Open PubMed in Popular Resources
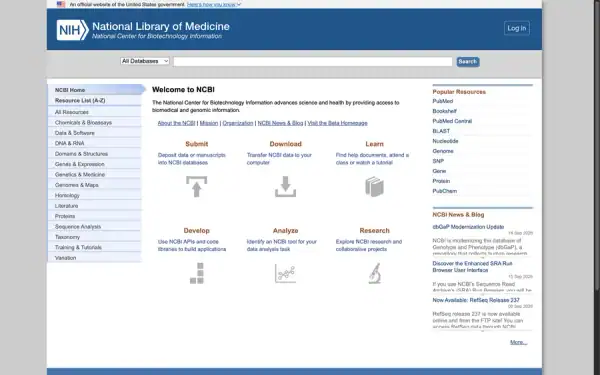Image resolution: width=600 pixels, height=375 pixels. coord(443,101)
